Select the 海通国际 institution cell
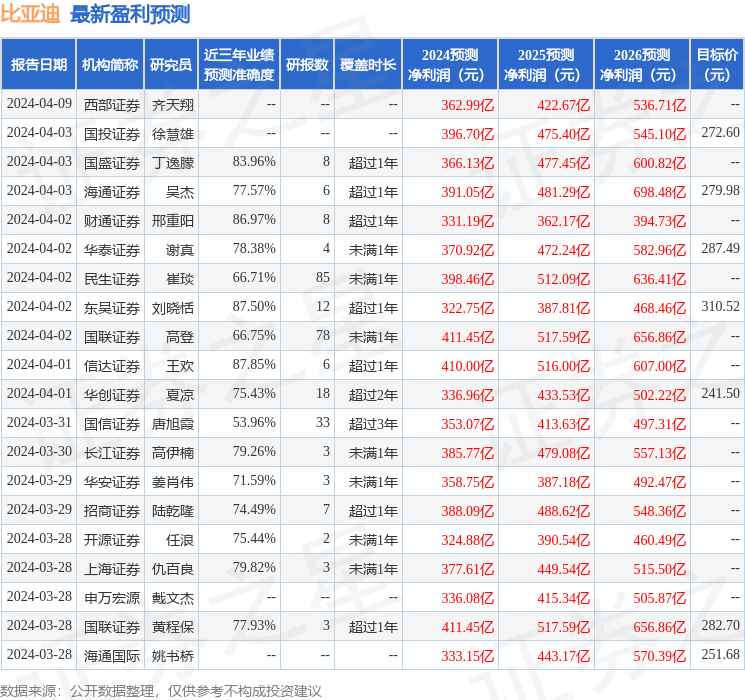745x700 pixels. pos(112,656)
